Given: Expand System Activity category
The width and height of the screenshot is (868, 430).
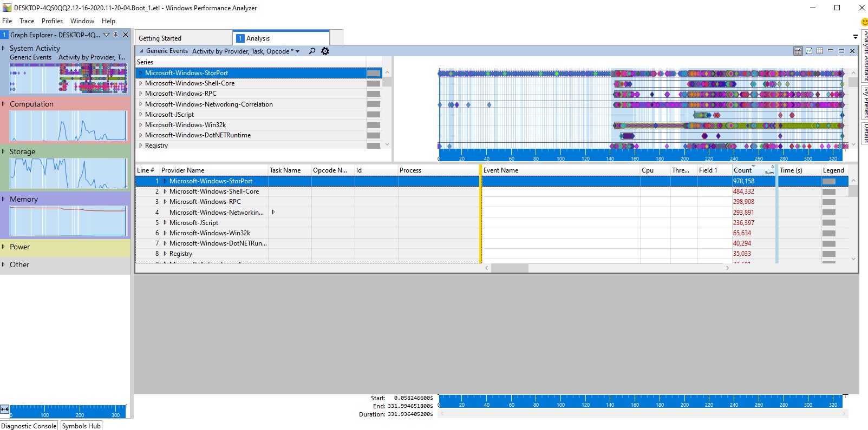Looking at the screenshot, I should click(x=3, y=48).
